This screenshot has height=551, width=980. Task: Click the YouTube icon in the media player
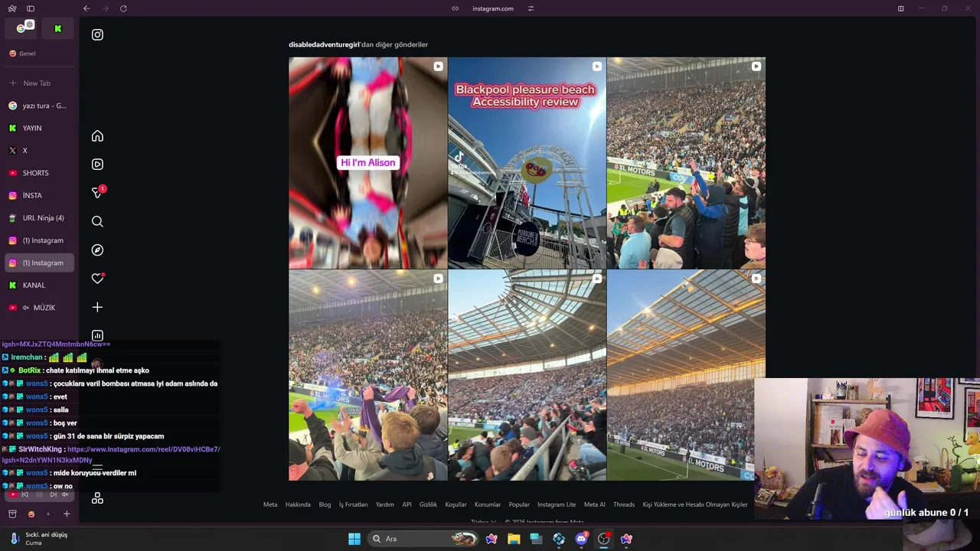11,494
